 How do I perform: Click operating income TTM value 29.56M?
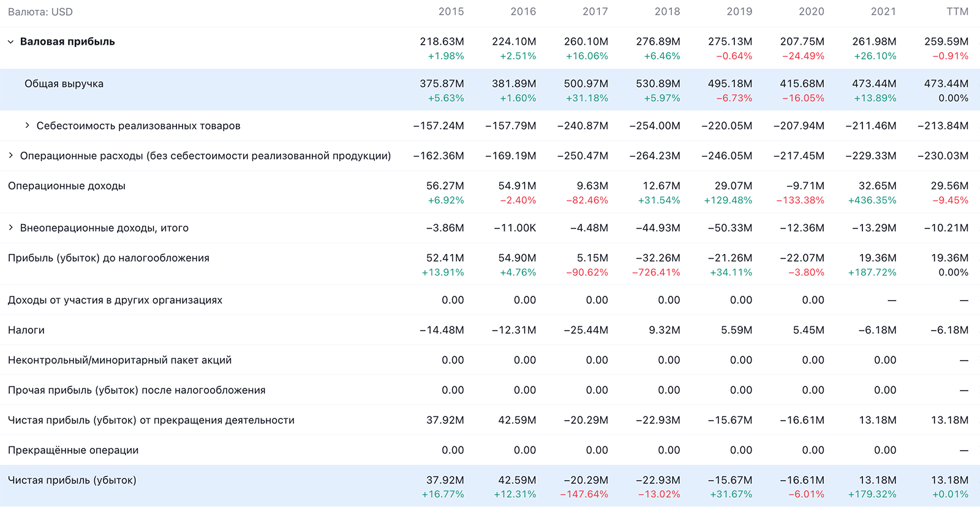(949, 186)
